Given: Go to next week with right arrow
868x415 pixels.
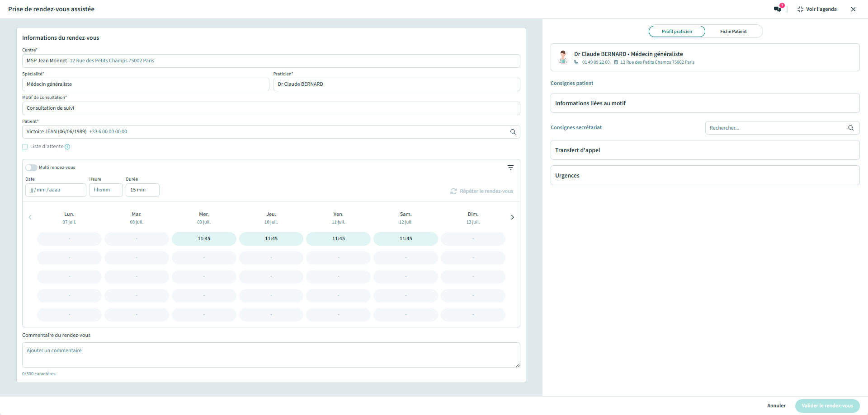Looking at the screenshot, I should tap(512, 217).
